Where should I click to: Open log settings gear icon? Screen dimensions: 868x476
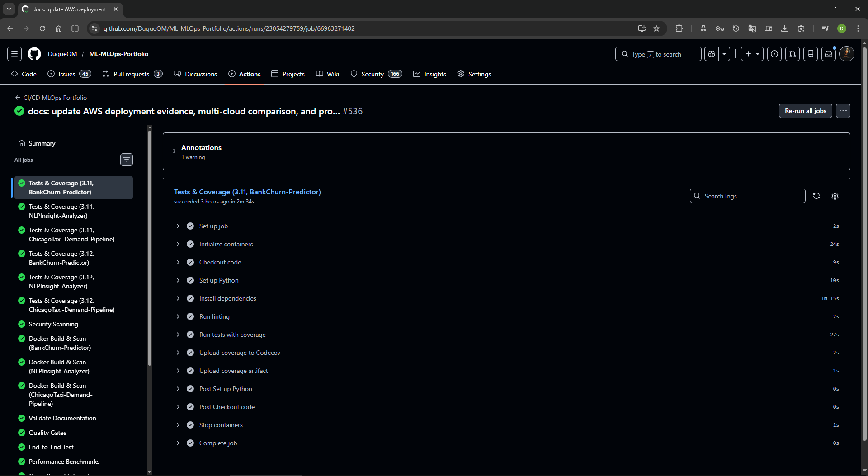pyautogui.click(x=835, y=196)
